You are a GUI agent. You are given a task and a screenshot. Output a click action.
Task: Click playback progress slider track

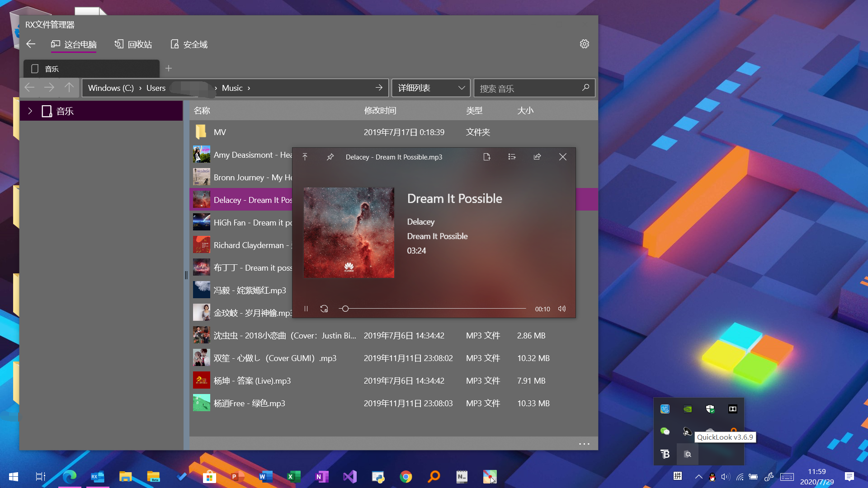click(434, 309)
